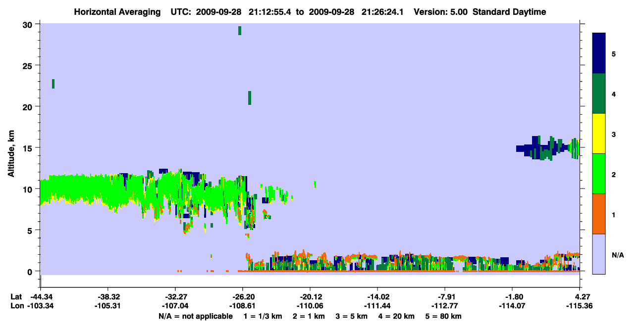Click latitude value -32.27
Image resolution: width=644 pixels, height=330 pixels.
click(175, 297)
